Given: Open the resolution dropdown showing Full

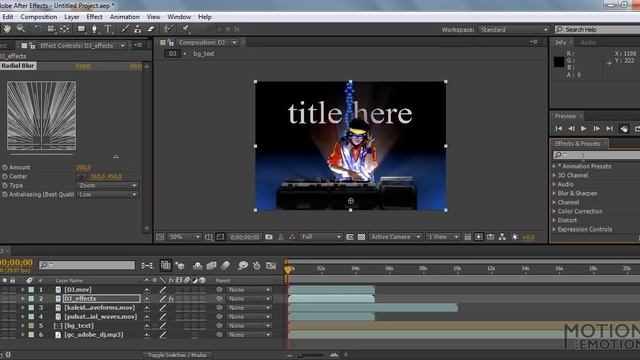Looking at the screenshot, I should point(321,237).
